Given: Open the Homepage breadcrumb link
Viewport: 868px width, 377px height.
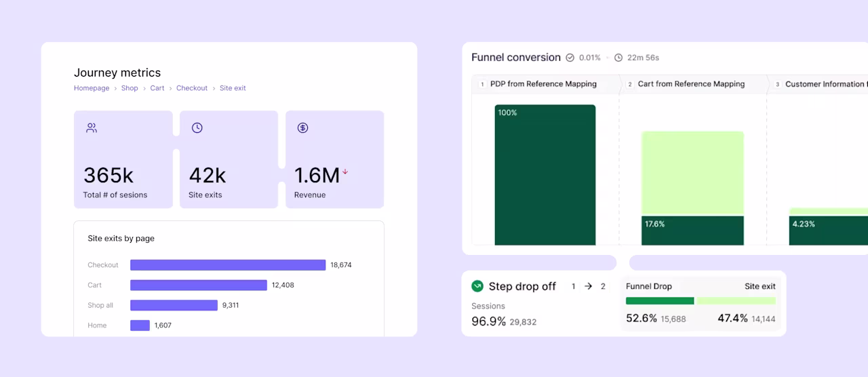Looking at the screenshot, I should [92, 88].
